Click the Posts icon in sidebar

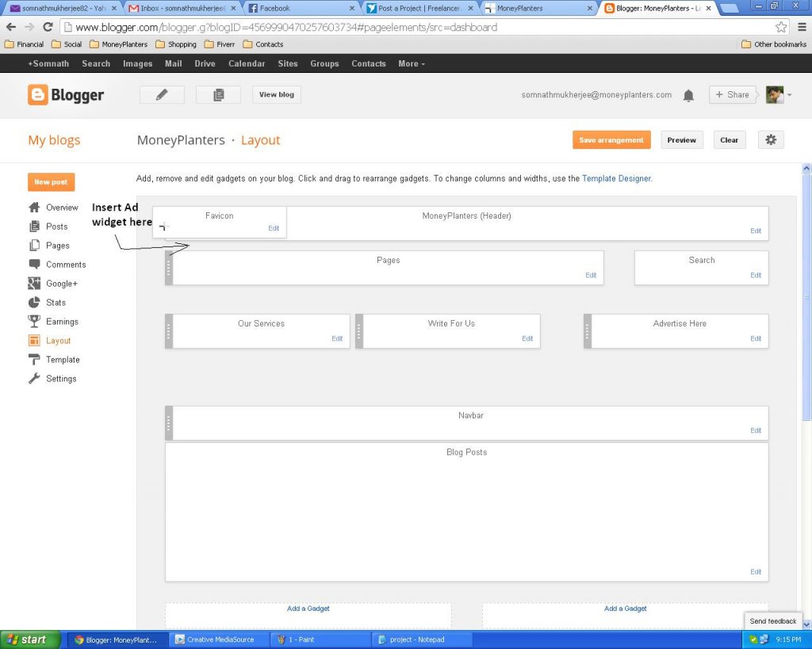(x=34, y=226)
